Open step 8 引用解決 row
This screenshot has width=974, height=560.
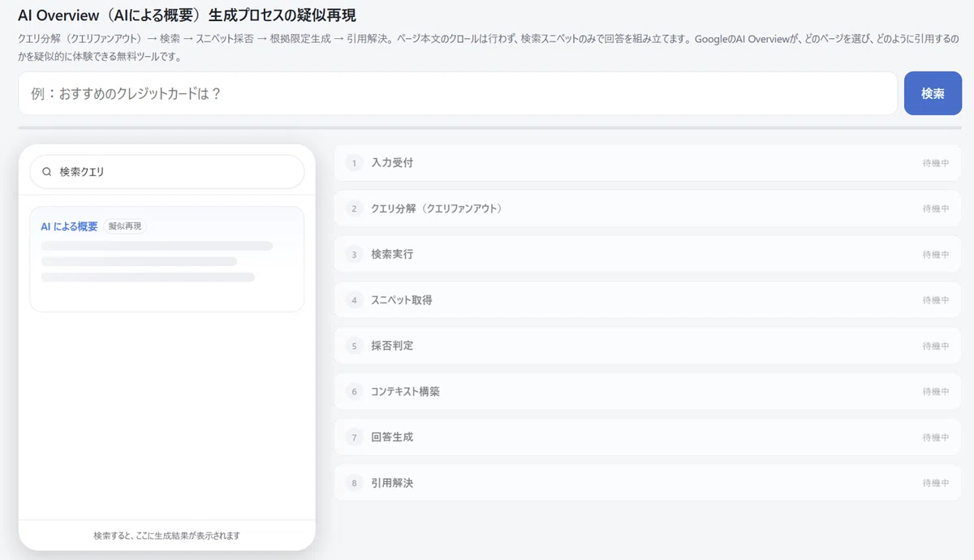pos(648,483)
